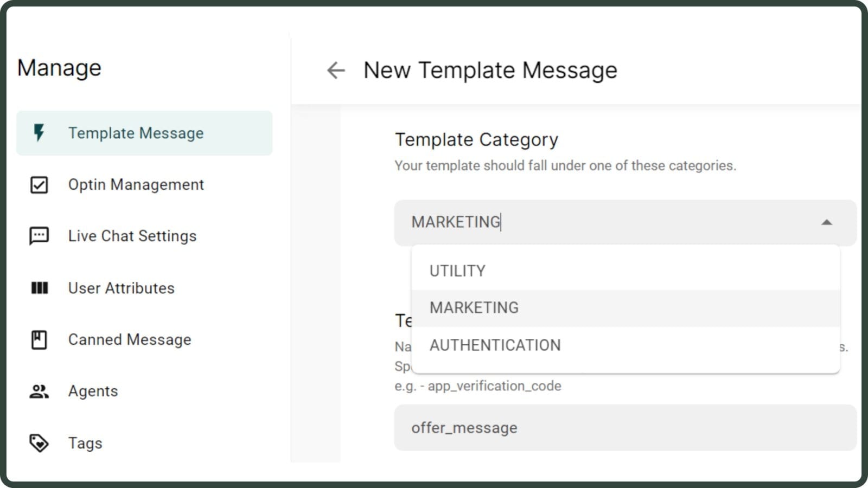Open Optin Management in the sidebar

136,185
